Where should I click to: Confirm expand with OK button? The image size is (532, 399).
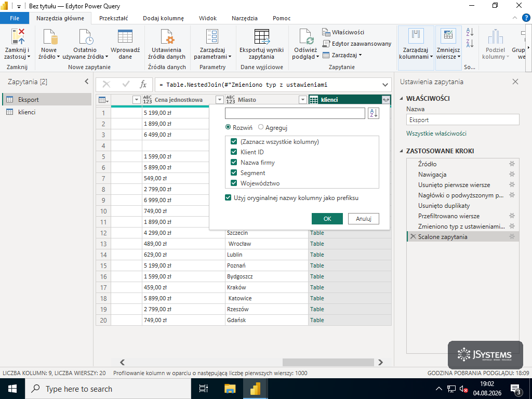(327, 219)
